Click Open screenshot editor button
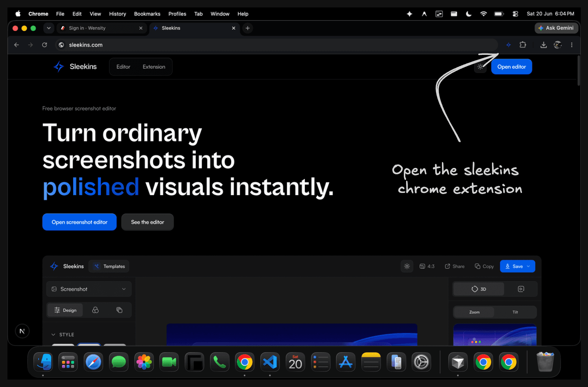The image size is (588, 387). (80, 222)
